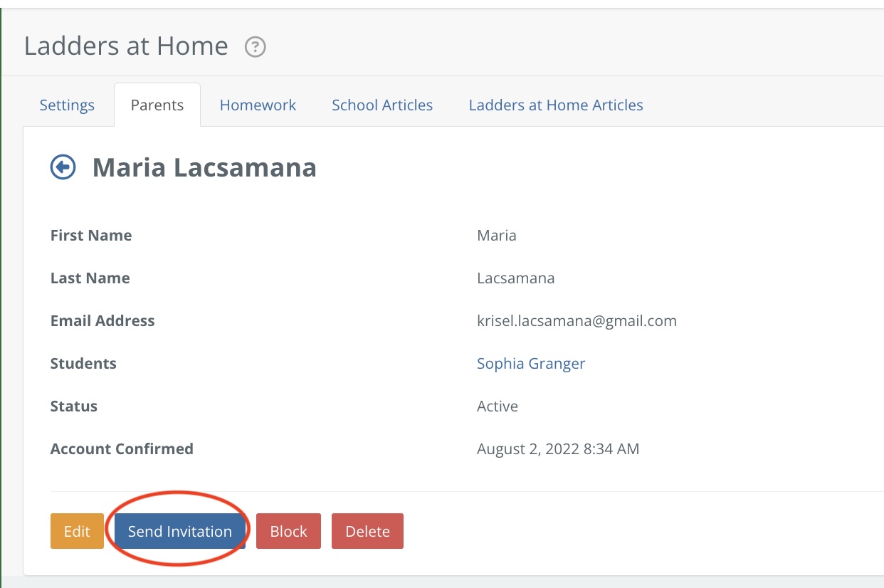The height and width of the screenshot is (588, 884).
Task: Click the Last Name value Lacsamana
Action: click(515, 278)
